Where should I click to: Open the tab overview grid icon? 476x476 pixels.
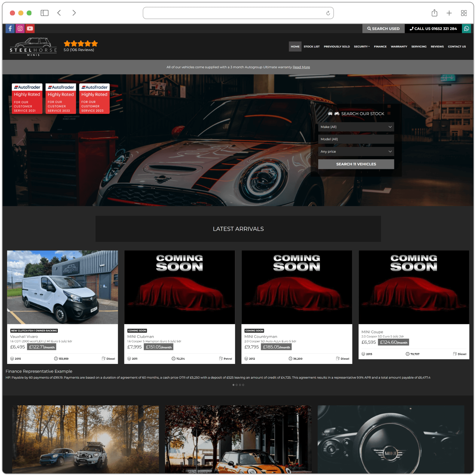464,13
